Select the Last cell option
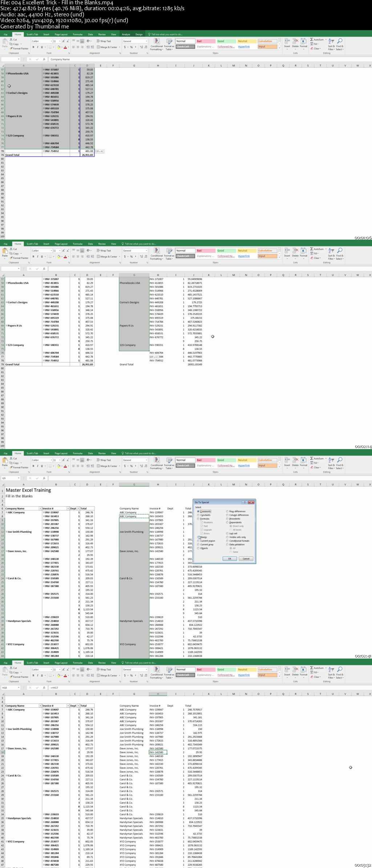372x868 pixels. 232,533
